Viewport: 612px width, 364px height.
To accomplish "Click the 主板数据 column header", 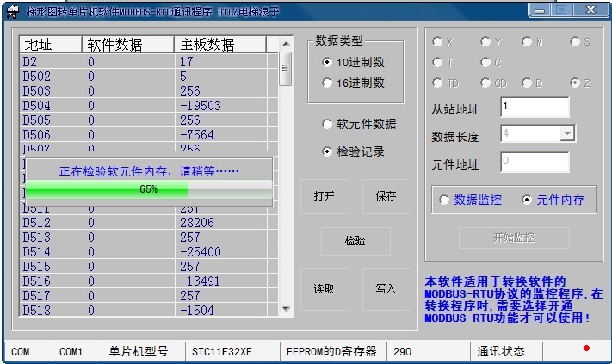I will [x=219, y=45].
